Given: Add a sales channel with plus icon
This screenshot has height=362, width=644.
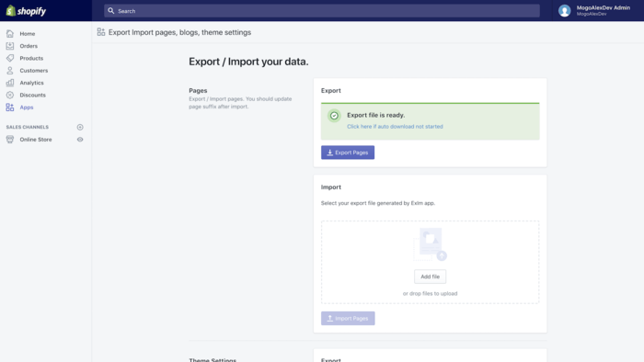Looking at the screenshot, I should (x=80, y=127).
